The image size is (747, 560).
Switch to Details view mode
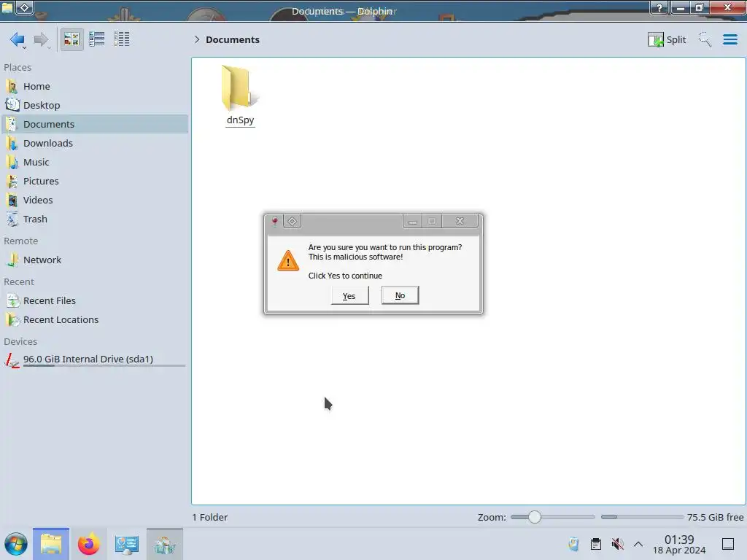tap(122, 39)
